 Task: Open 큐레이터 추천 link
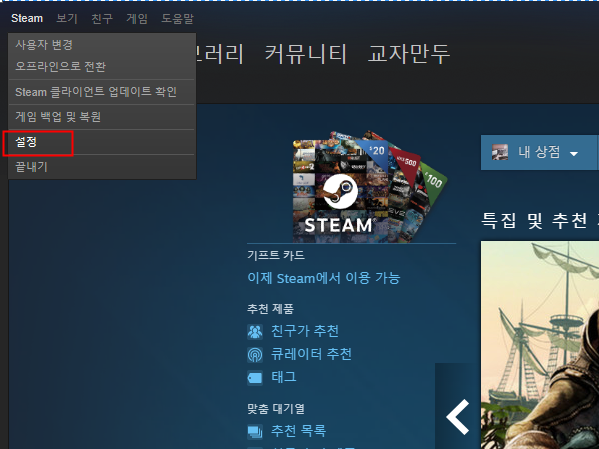[311, 354]
